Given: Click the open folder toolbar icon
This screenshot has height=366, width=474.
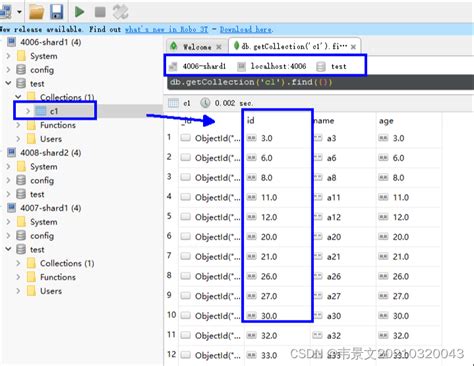Looking at the screenshot, I should coord(36,12).
